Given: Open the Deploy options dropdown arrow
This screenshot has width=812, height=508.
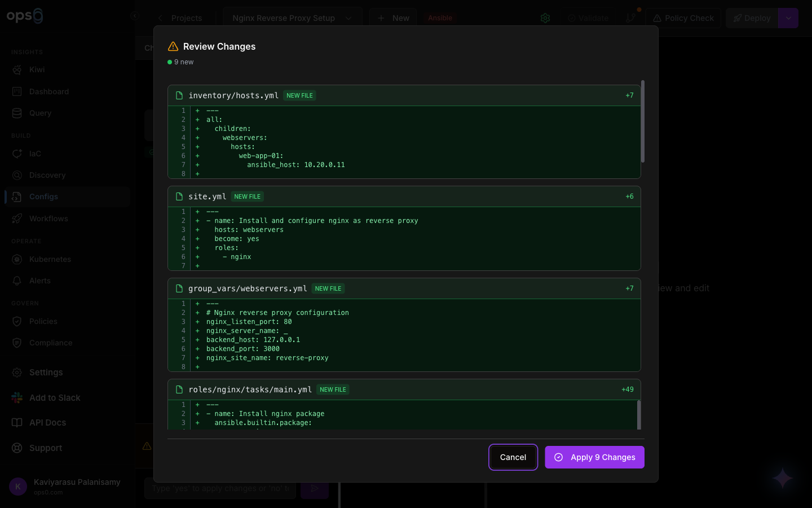Looking at the screenshot, I should pyautogui.click(x=788, y=18).
